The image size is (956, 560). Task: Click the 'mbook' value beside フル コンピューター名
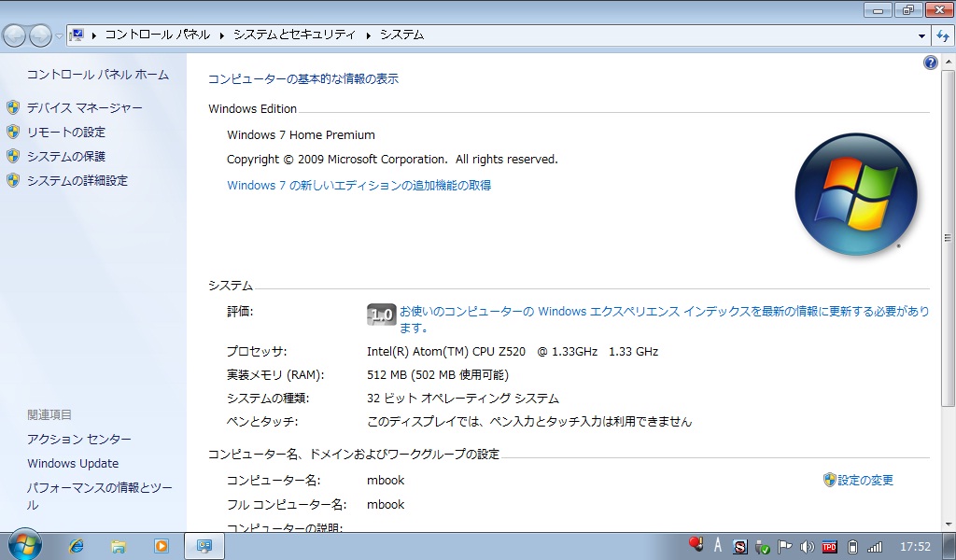[386, 505]
